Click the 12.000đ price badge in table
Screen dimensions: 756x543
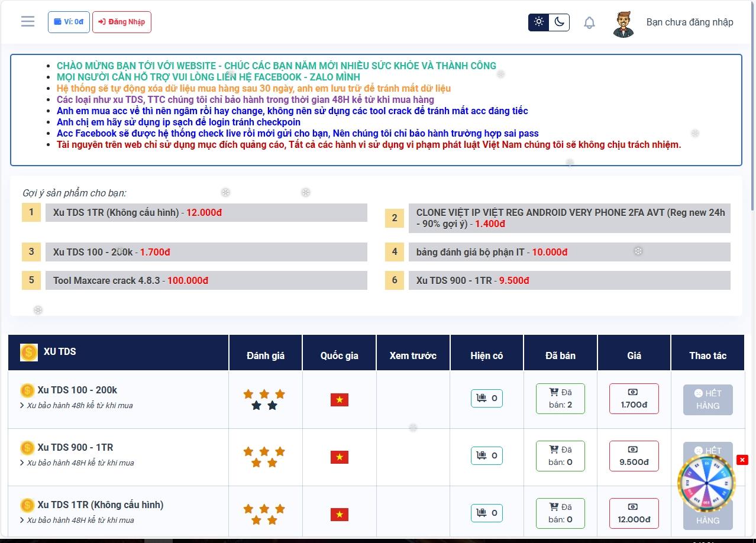pos(634,513)
